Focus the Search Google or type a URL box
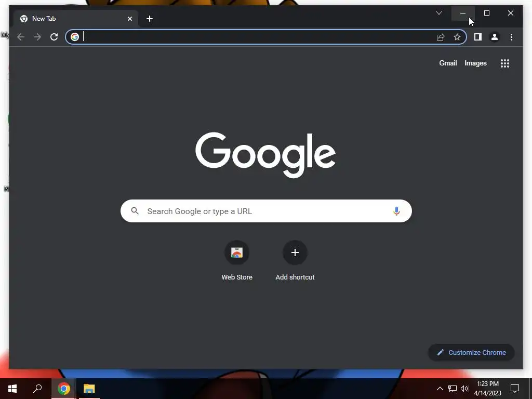This screenshot has height=399, width=532. pyautogui.click(x=266, y=211)
